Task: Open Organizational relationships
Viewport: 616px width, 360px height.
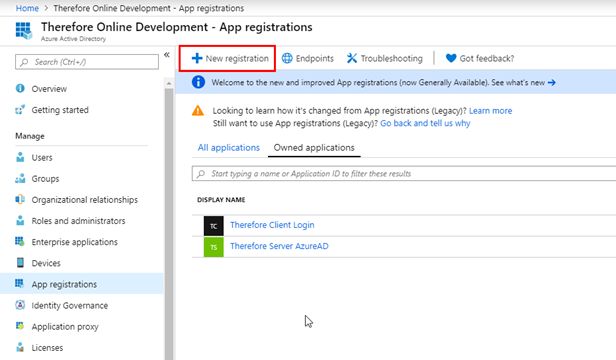Action: point(85,200)
